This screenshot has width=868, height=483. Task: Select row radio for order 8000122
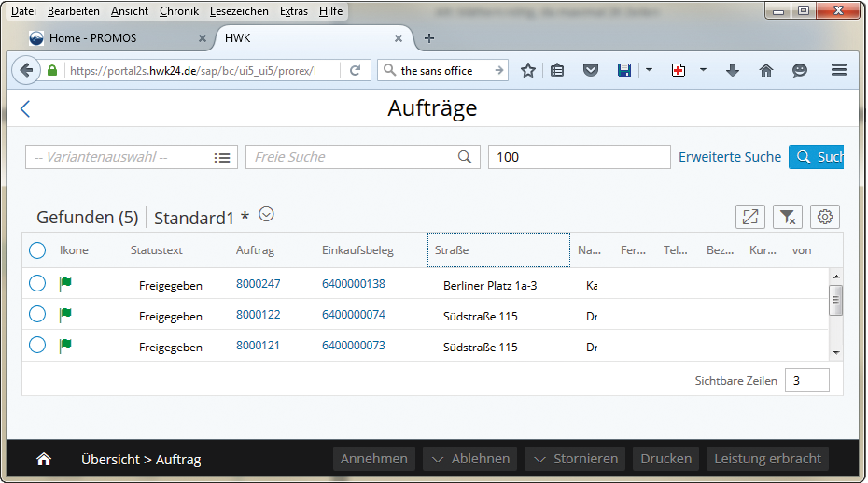(x=37, y=315)
